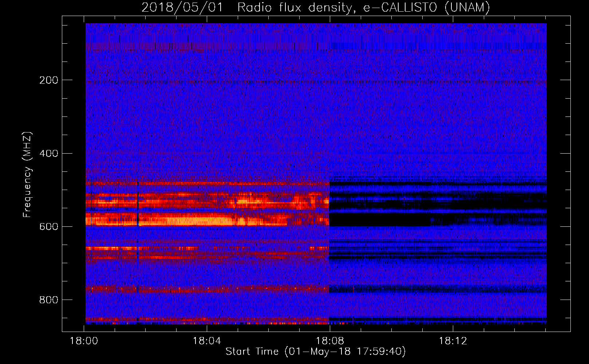Click the 18:00 time tick label

[84, 341]
